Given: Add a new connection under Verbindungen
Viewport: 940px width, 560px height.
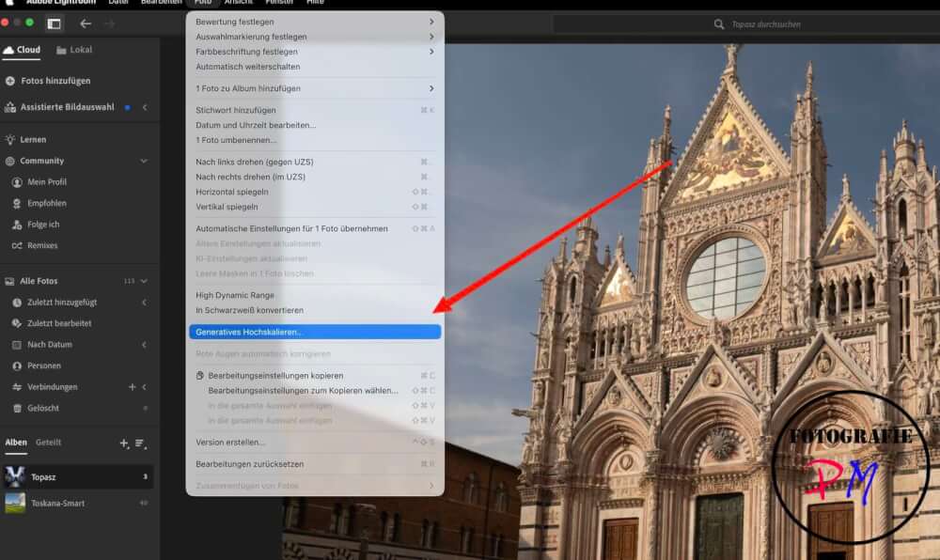Looking at the screenshot, I should (x=132, y=387).
